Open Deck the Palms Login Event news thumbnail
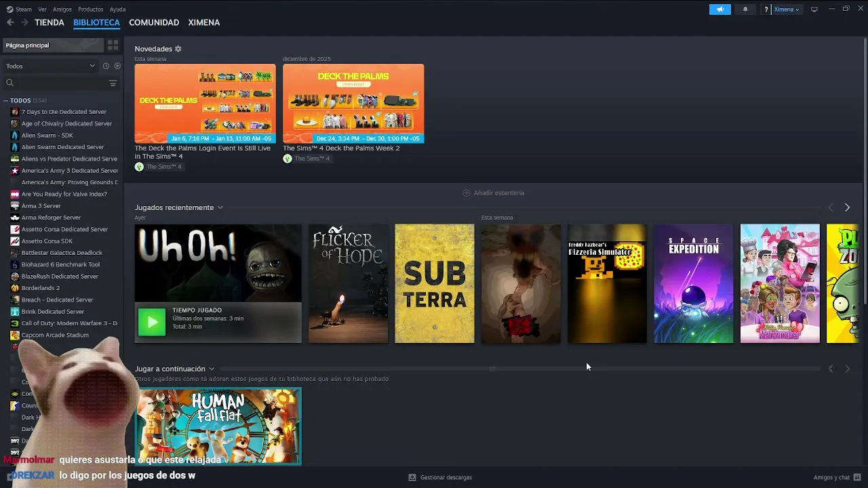This screenshot has width=868, height=488. [x=205, y=104]
